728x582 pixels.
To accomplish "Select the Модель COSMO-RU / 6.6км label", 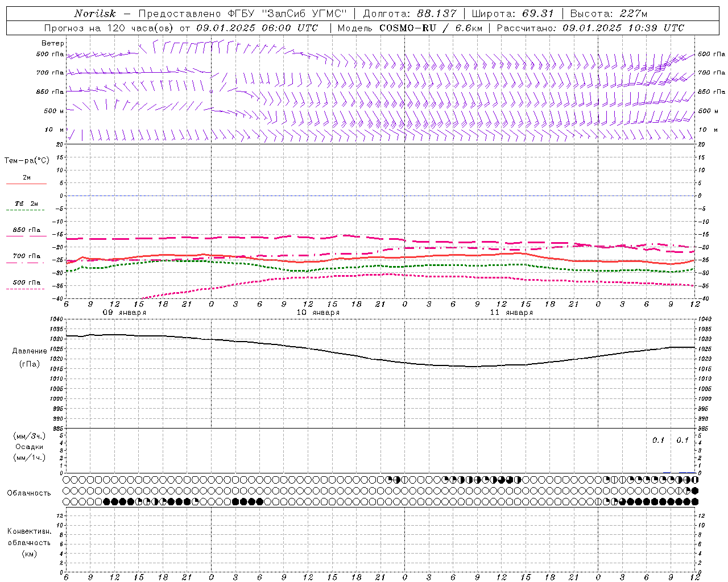I will pos(409,28).
